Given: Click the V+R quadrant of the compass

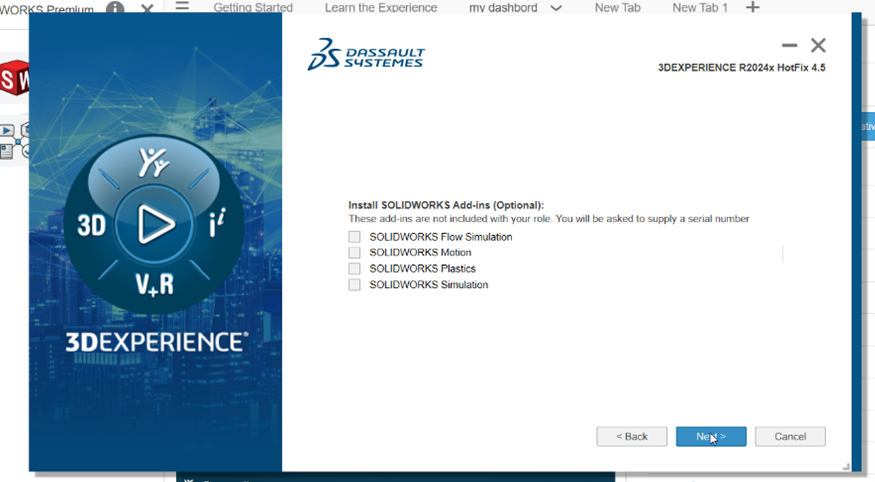Looking at the screenshot, I should click(x=154, y=284).
